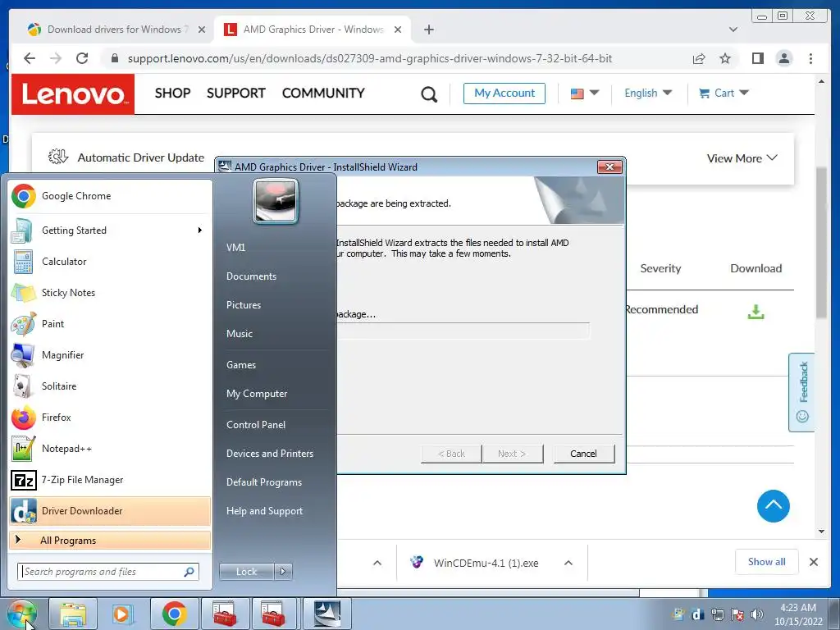Open English language dropdown
The height and width of the screenshot is (630, 840).
(648, 94)
